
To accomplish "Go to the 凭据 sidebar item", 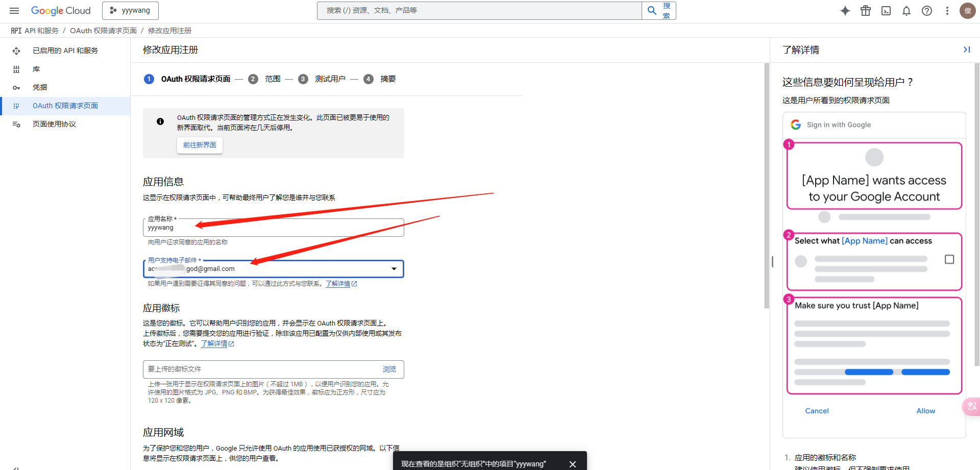I will [40, 87].
